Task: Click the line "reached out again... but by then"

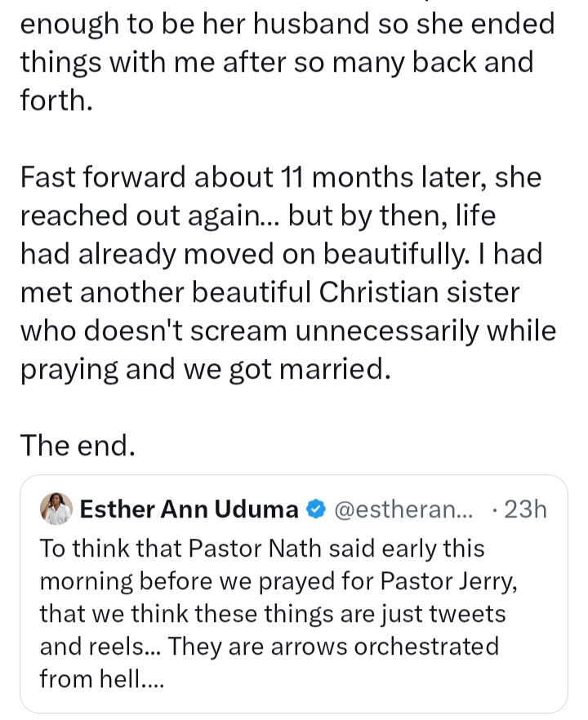Action: click(x=256, y=216)
